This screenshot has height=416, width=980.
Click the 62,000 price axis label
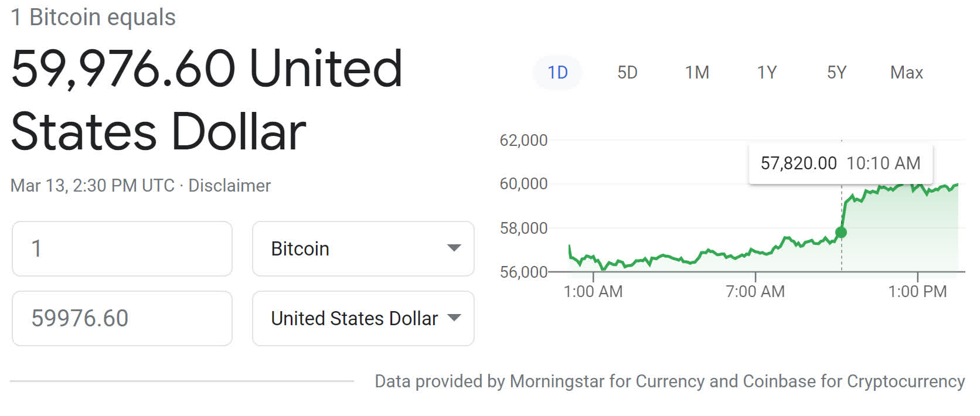(x=523, y=141)
